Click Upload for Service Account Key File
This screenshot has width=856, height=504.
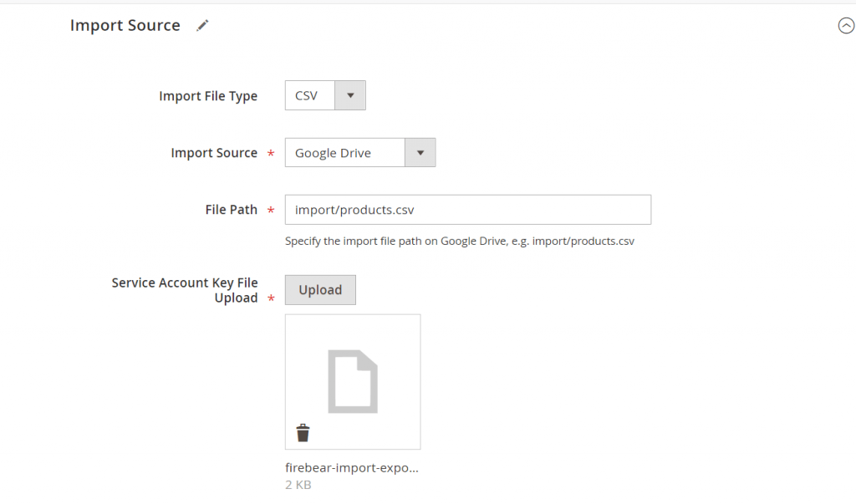coord(320,289)
